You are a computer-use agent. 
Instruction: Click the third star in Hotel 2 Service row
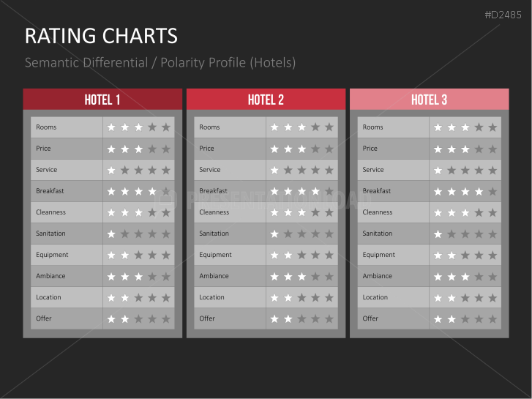point(301,170)
